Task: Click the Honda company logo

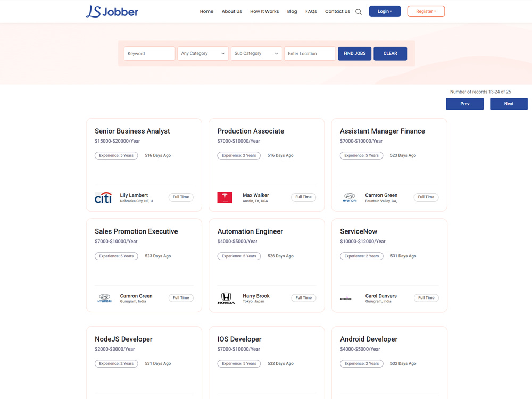Action: pyautogui.click(x=226, y=298)
